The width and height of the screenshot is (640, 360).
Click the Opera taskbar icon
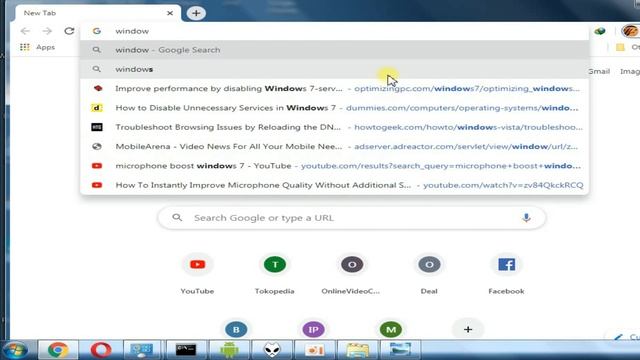click(x=101, y=350)
